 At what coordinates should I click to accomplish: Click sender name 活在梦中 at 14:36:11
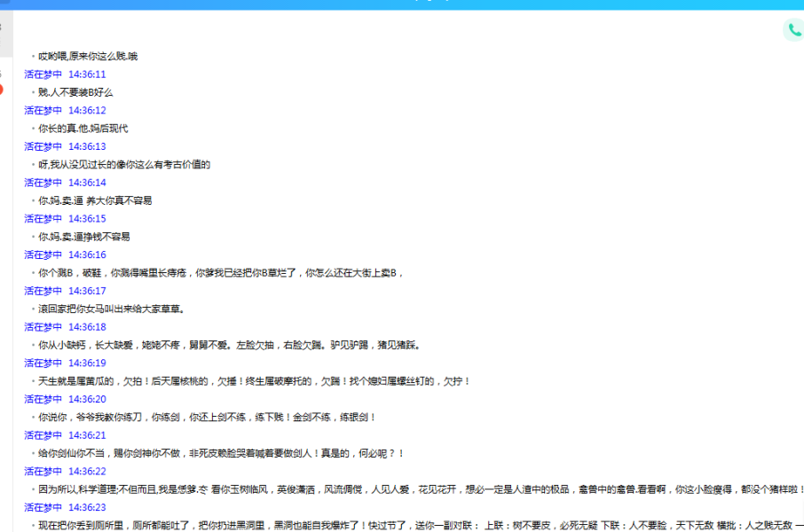point(43,74)
